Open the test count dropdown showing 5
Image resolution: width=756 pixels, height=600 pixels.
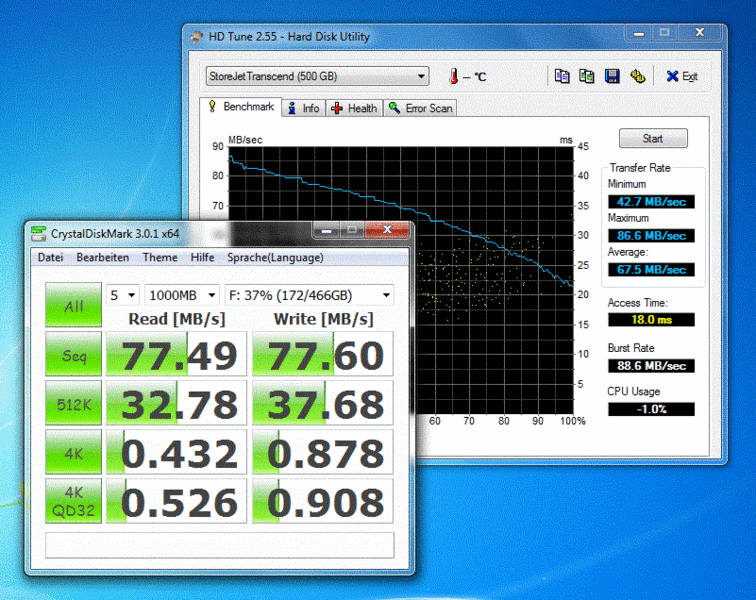(x=122, y=295)
